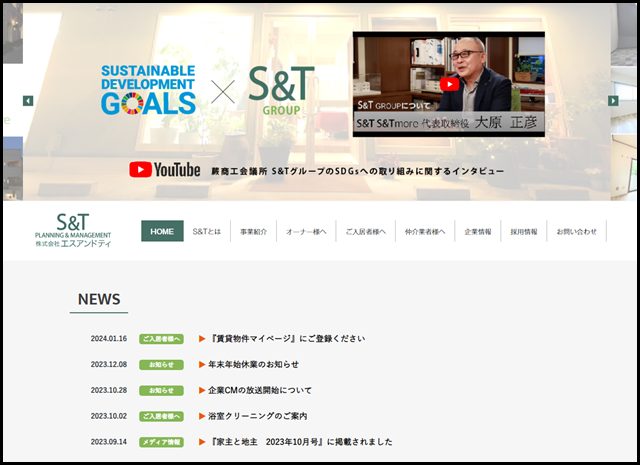The image size is (640, 465).
Task: Open news 『賃貸物件マイページ』にご登録ください
Action: pyautogui.click(x=287, y=338)
